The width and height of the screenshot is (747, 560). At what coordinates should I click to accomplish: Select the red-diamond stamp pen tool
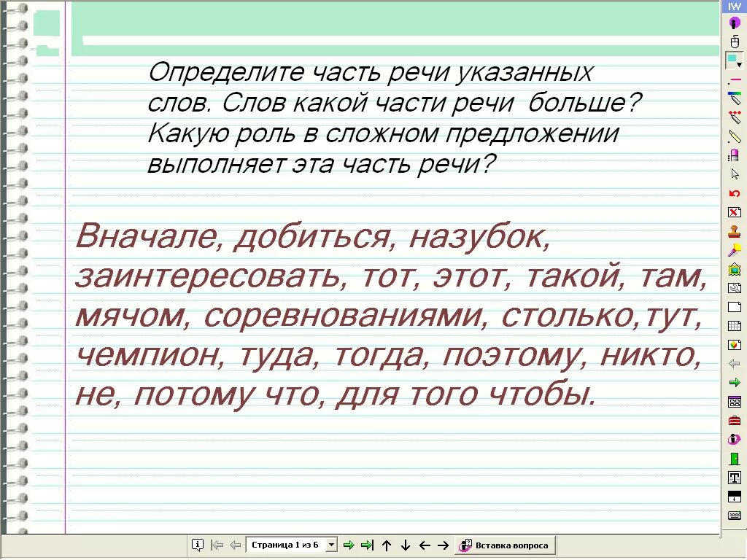point(734,117)
